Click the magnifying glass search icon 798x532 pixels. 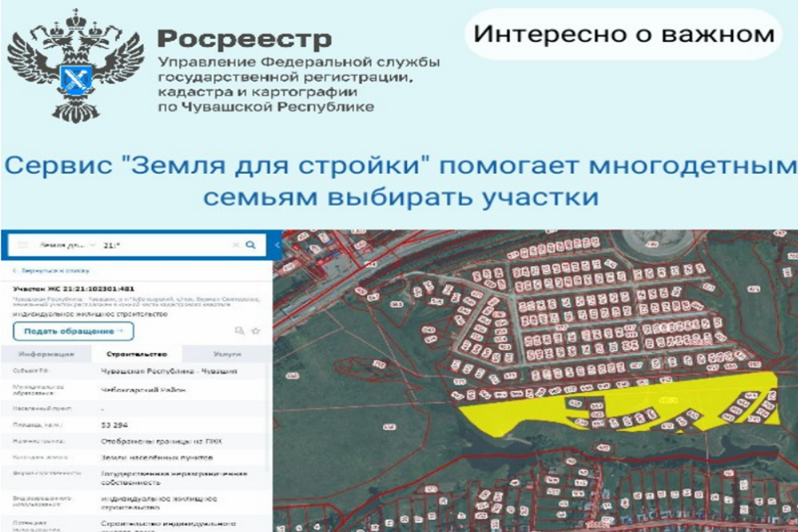[x=251, y=245]
